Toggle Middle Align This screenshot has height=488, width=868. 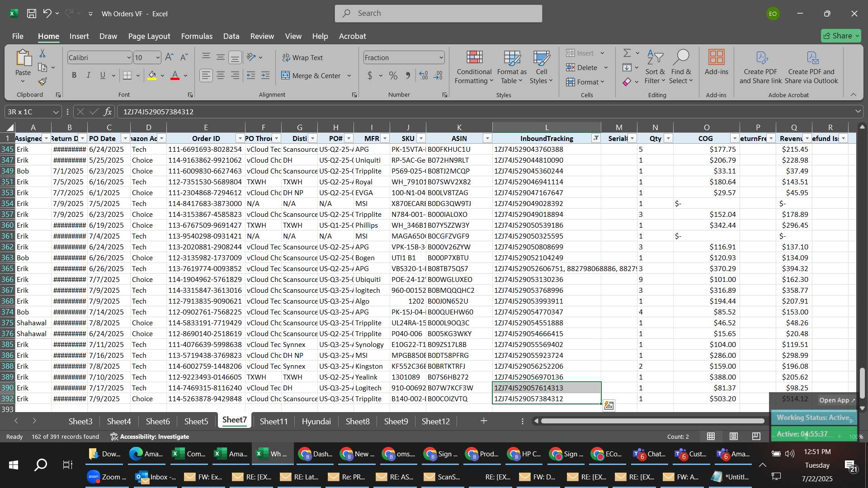(221, 57)
